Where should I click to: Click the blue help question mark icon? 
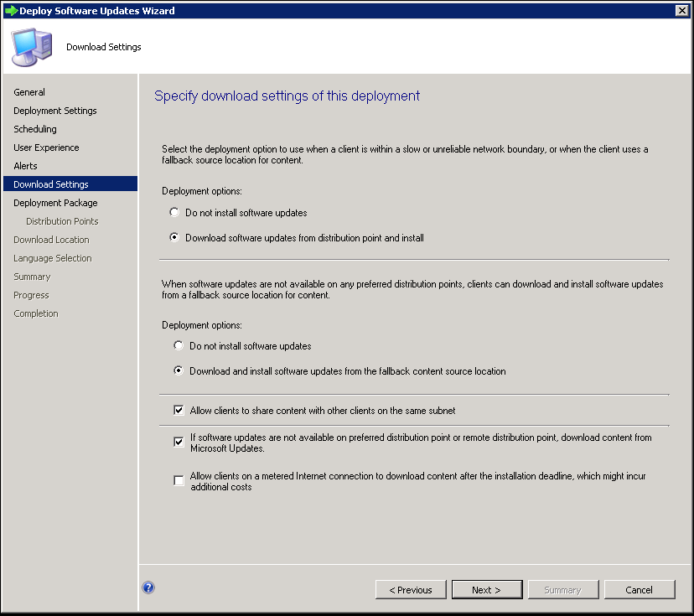(x=148, y=588)
